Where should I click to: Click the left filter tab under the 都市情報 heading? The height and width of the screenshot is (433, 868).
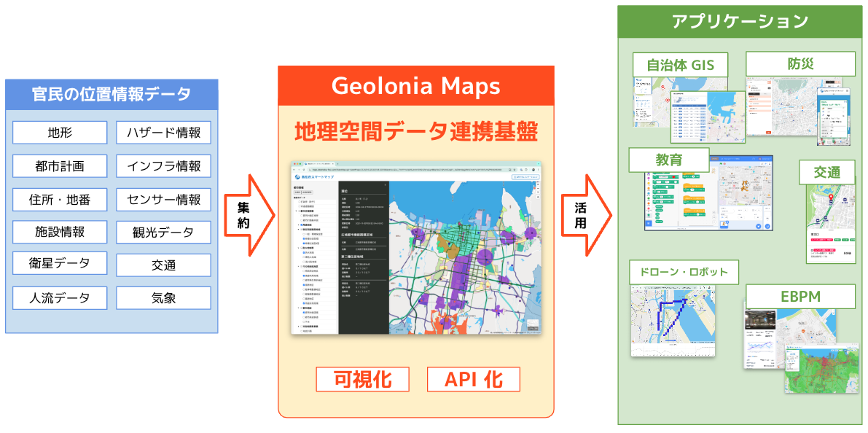tap(297, 192)
